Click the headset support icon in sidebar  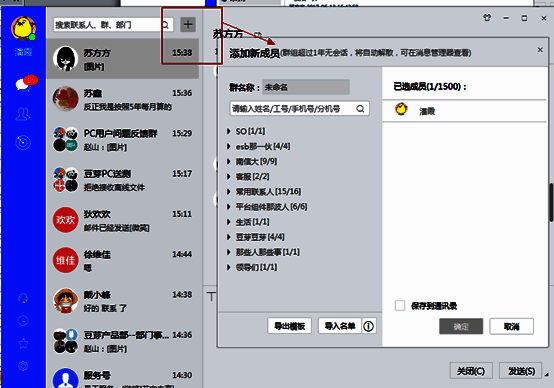[x=23, y=298]
